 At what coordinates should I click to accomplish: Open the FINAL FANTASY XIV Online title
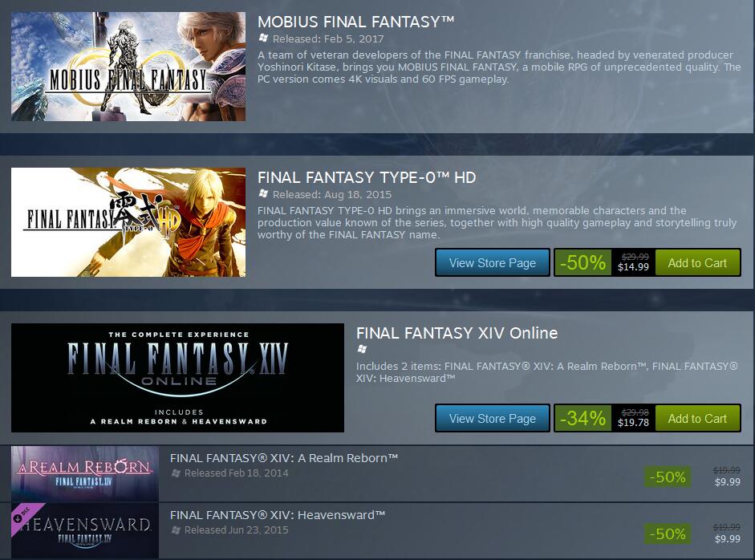457,333
